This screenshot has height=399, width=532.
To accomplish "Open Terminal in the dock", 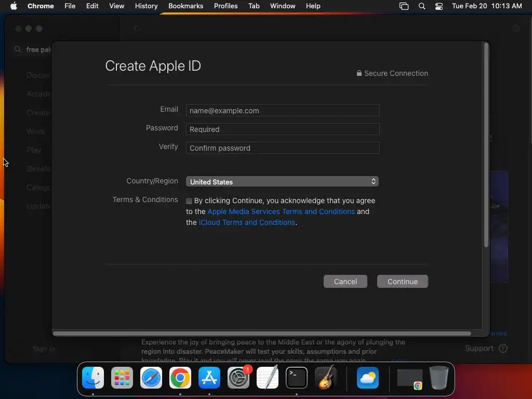I will click(297, 378).
